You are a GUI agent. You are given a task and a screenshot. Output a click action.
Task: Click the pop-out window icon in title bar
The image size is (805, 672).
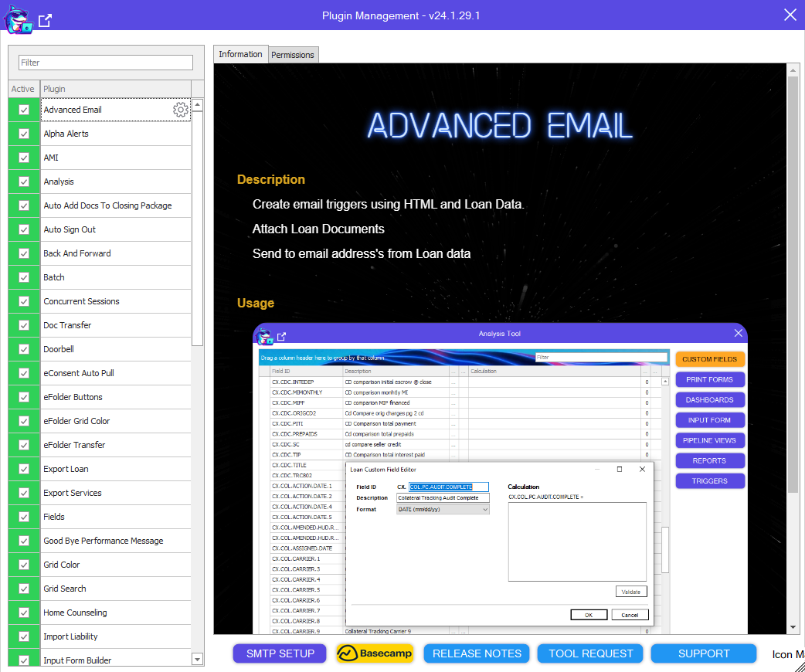(x=46, y=19)
